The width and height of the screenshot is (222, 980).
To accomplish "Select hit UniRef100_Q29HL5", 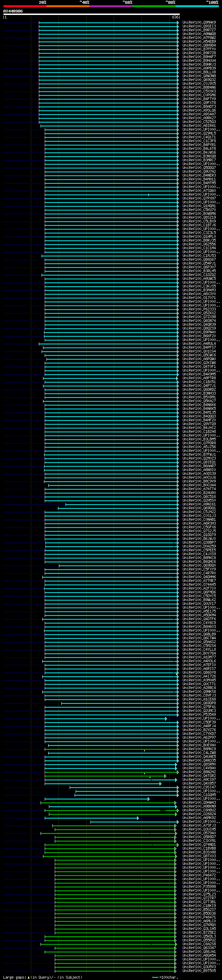I will (199, 133).
